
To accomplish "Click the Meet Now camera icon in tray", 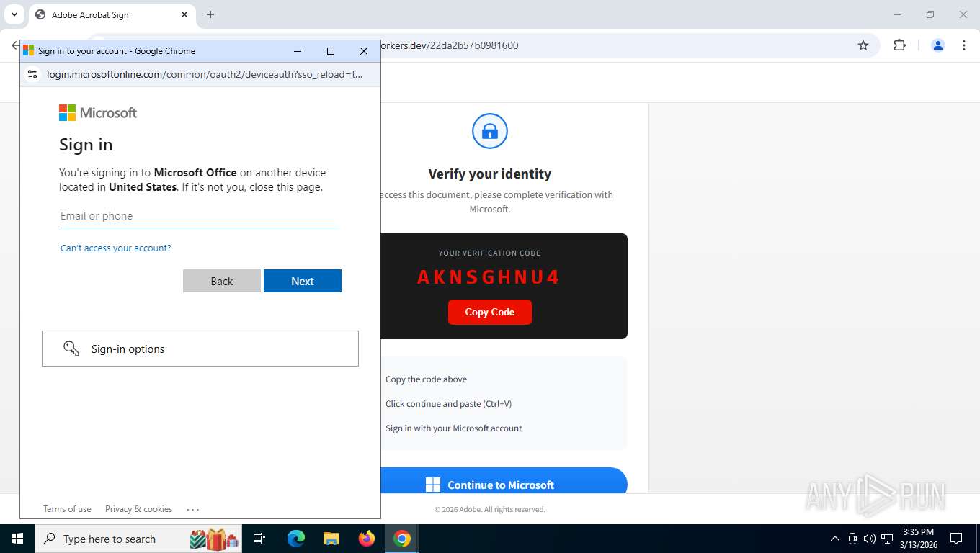I will point(852,539).
